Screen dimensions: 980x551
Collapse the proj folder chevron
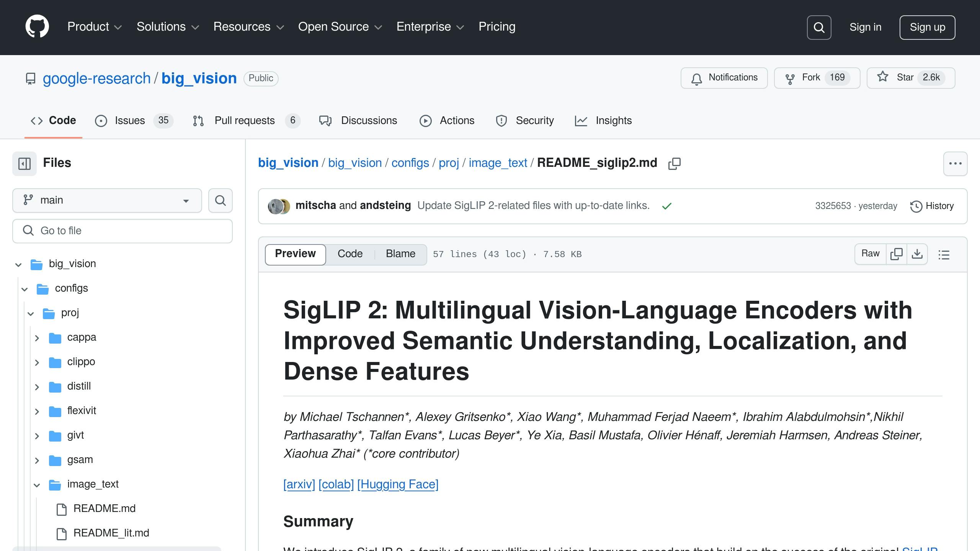click(x=31, y=313)
